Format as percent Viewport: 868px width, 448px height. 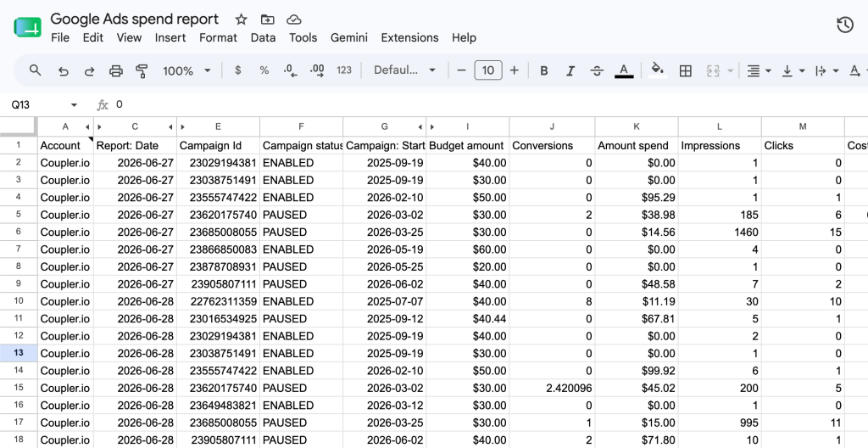tap(264, 70)
